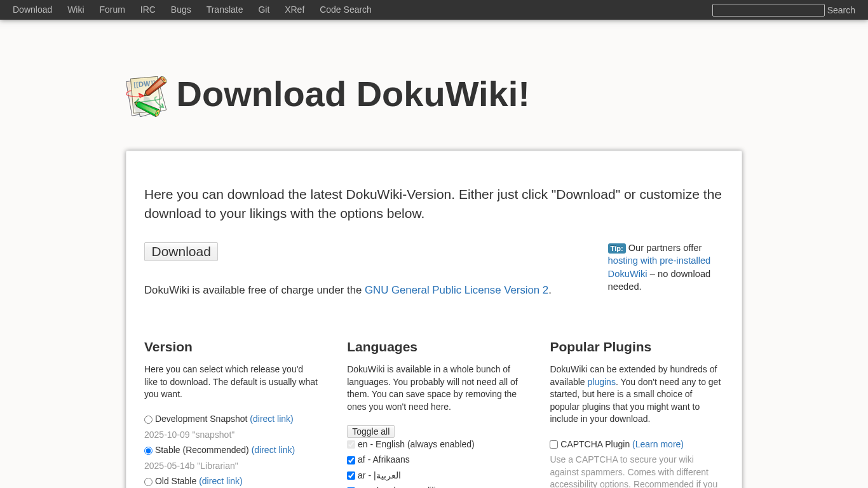Open hosting with pre-installed DokuWiki link
The image size is (868, 488).
click(659, 267)
